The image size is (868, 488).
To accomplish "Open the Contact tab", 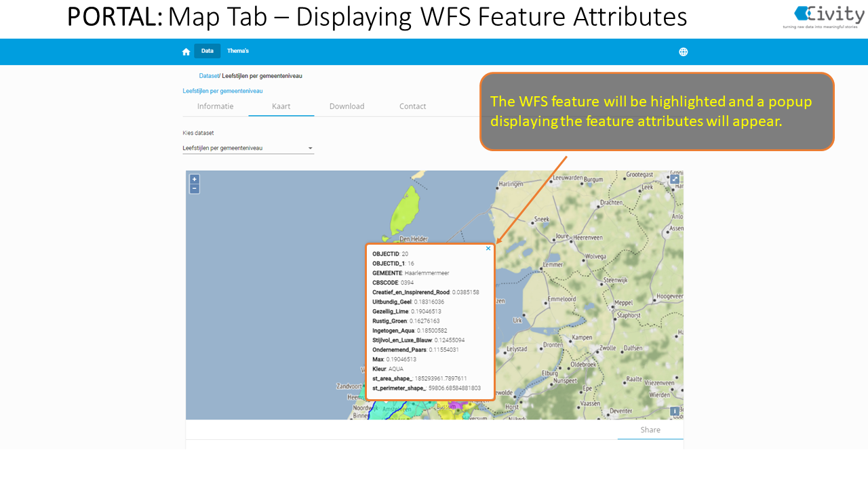I will tap(413, 106).
